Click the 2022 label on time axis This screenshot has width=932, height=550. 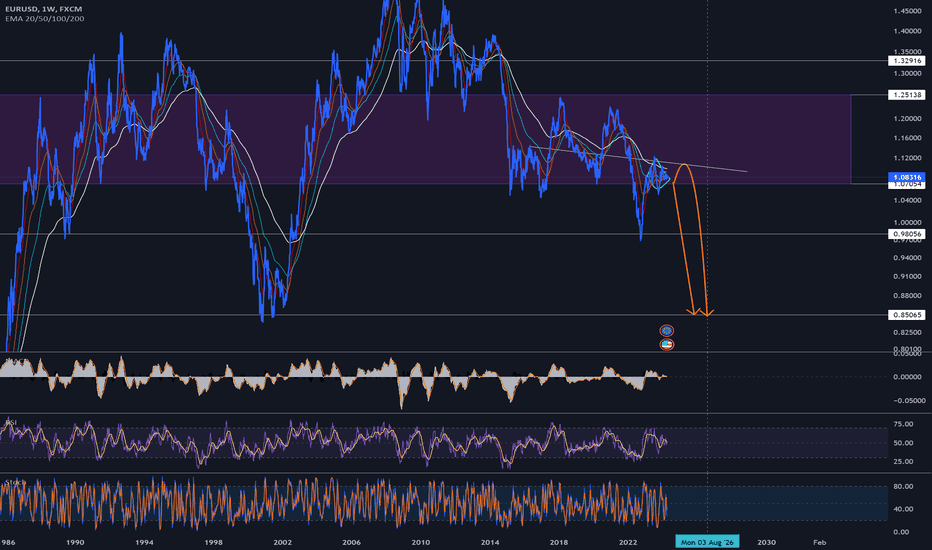pyautogui.click(x=628, y=542)
